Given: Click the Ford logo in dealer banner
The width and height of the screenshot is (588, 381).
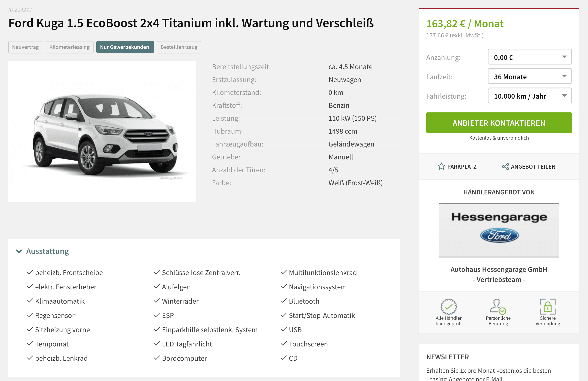Looking at the screenshot, I should pos(499,235).
